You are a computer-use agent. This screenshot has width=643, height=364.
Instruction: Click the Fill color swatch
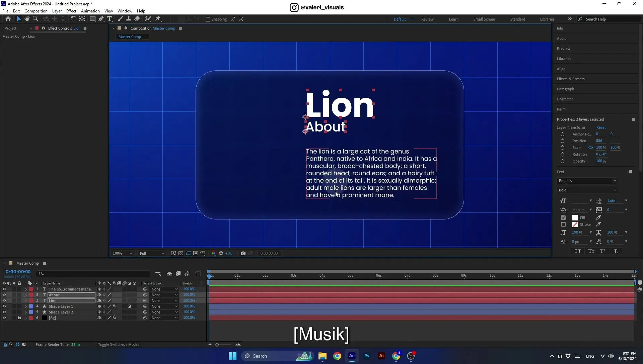[575, 218]
